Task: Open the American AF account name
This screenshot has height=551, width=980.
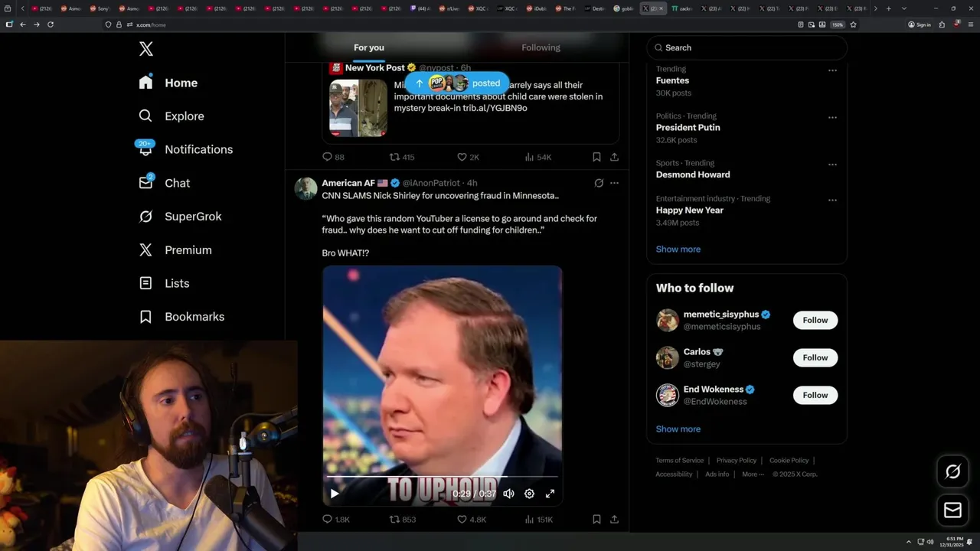Action: (348, 183)
